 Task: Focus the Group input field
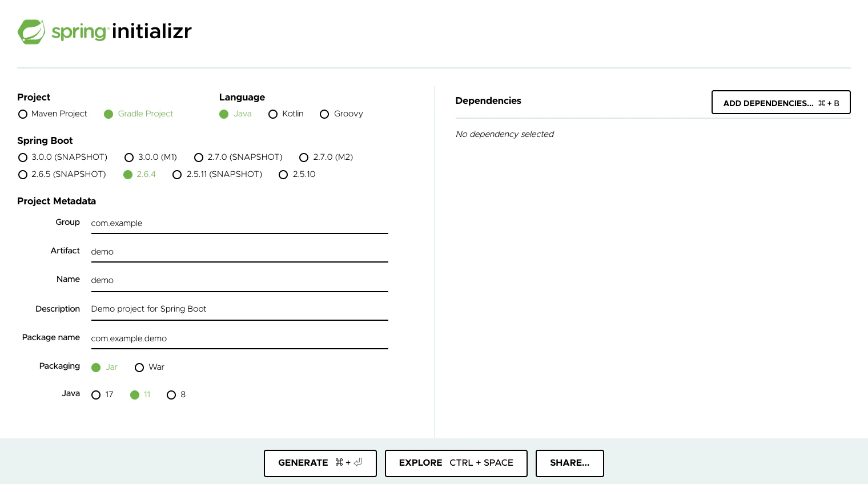[x=240, y=223]
